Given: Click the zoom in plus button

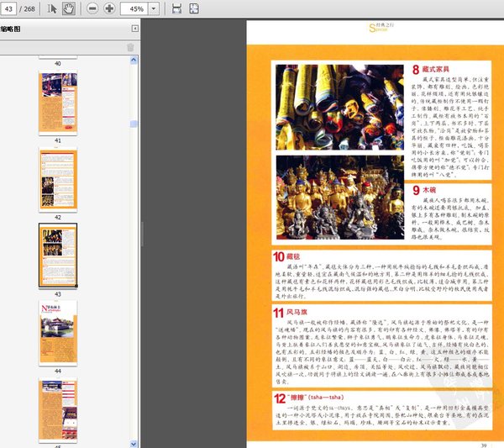Looking at the screenshot, I should (110, 8).
